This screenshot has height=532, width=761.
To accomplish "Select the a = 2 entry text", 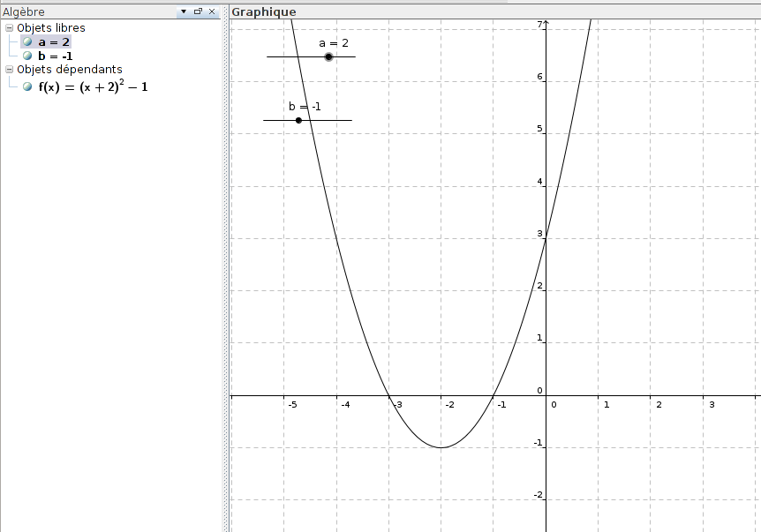I will coord(53,41).
